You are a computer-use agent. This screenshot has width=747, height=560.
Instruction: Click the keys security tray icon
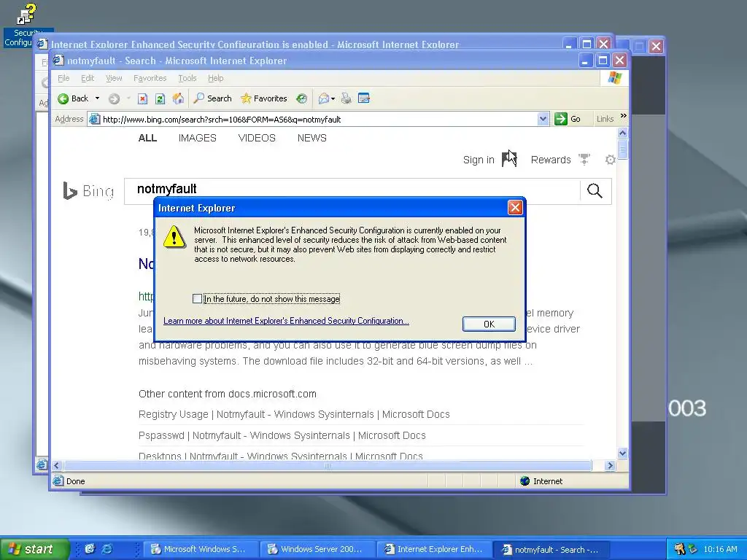tap(679, 549)
